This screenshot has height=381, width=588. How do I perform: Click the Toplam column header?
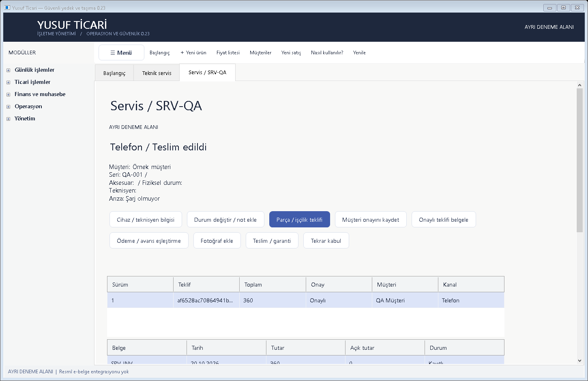[x=273, y=285]
